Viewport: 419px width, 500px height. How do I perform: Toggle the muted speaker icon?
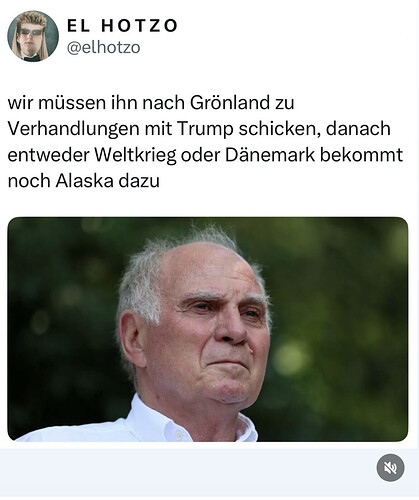pos(390,467)
